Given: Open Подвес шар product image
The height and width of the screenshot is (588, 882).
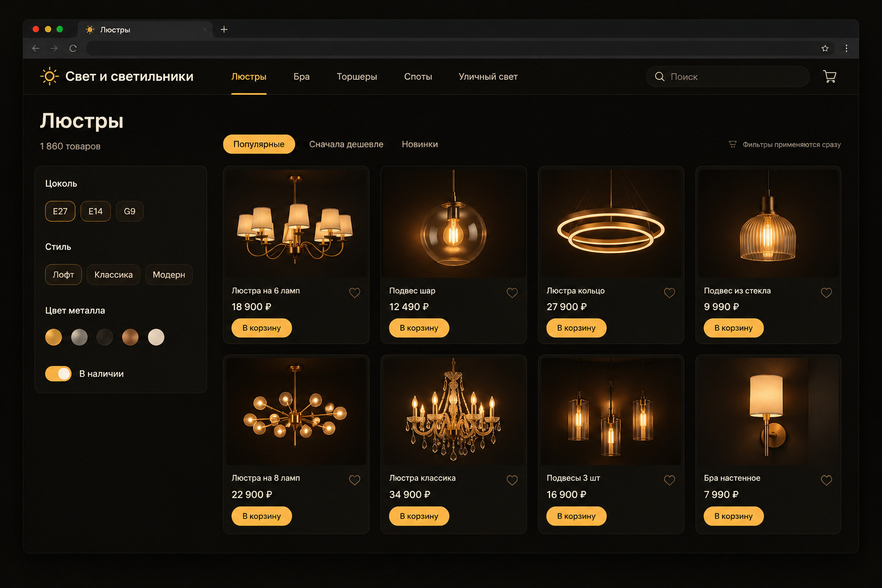Looking at the screenshot, I should click(454, 223).
